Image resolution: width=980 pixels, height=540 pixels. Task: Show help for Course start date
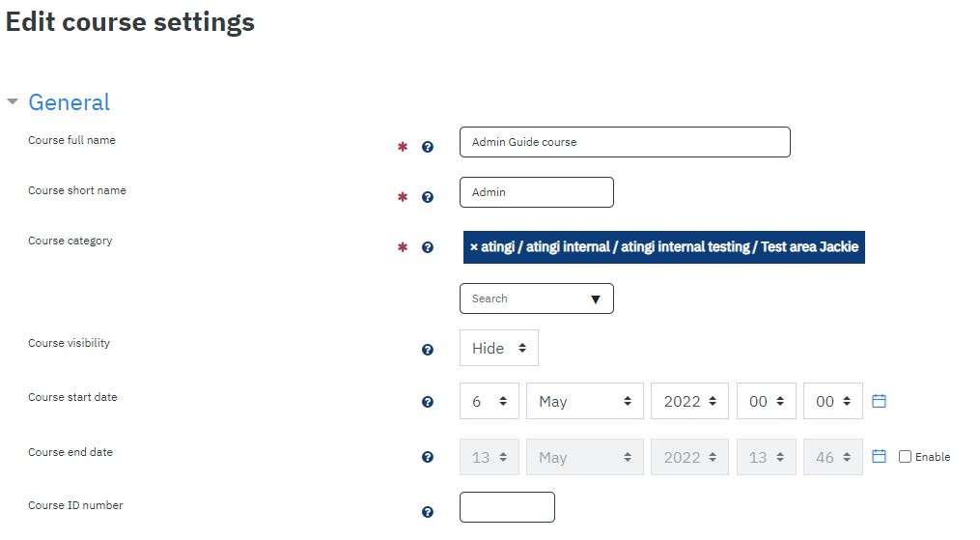pos(428,402)
